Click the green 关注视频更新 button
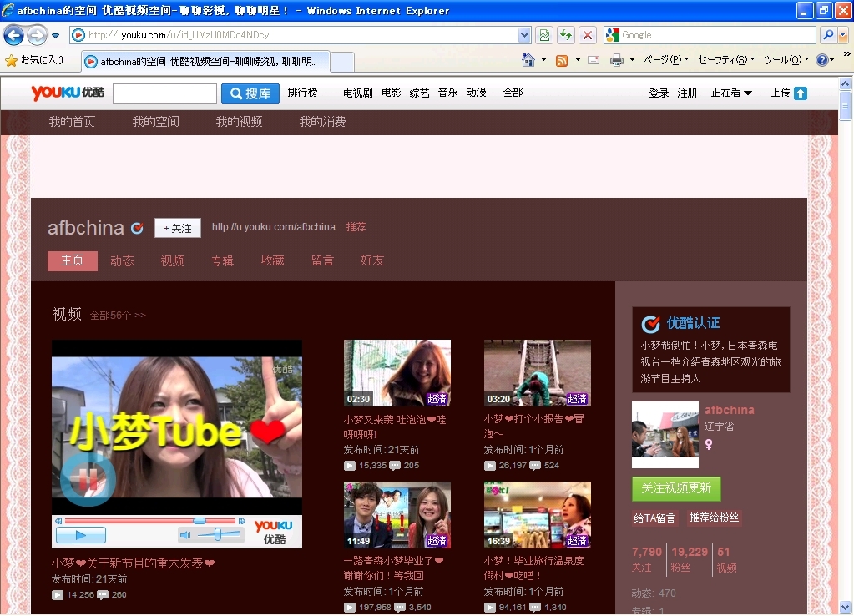Screen dimensions: 854x616 676,488
